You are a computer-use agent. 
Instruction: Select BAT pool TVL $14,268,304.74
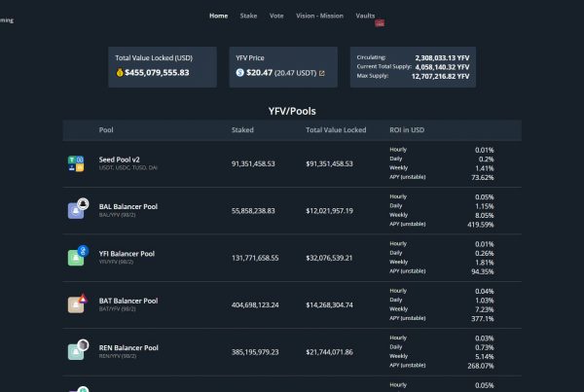click(x=329, y=304)
